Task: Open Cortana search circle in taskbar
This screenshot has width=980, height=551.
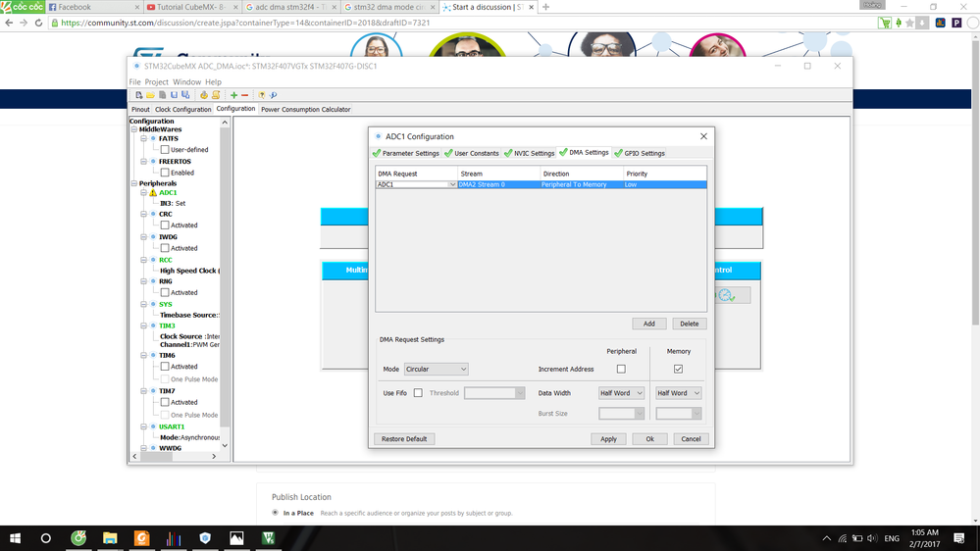Action: 46,538
